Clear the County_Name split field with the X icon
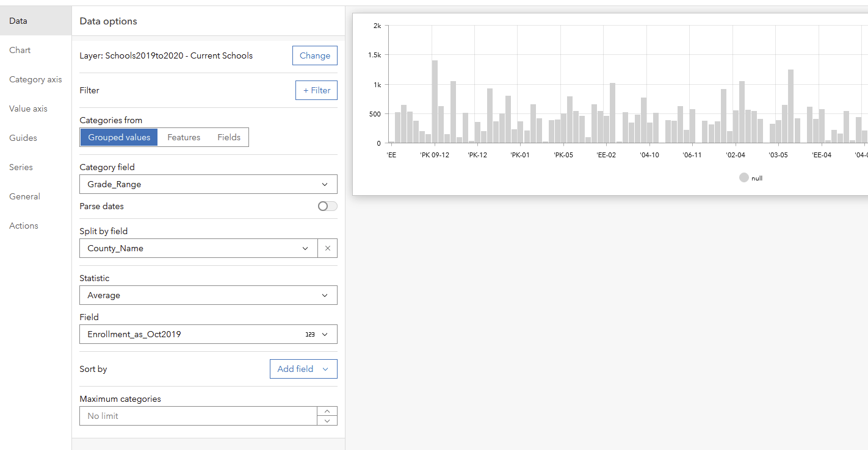 tap(328, 248)
